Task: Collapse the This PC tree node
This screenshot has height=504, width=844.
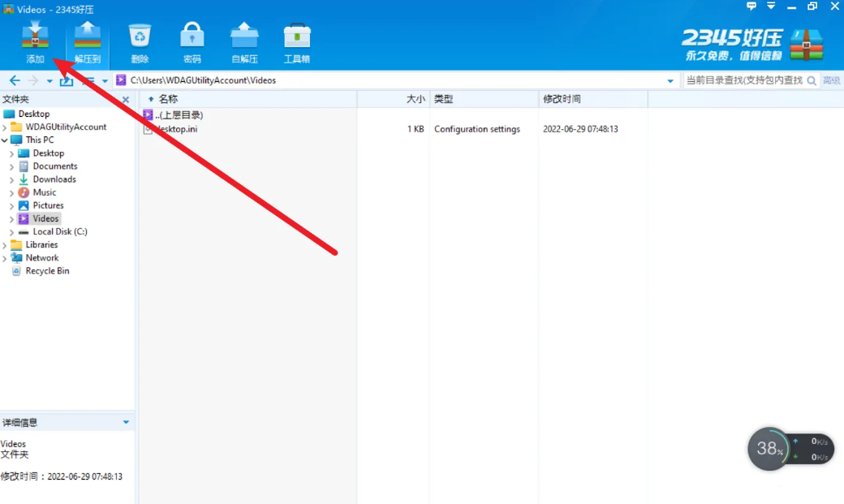Action: 5,140
